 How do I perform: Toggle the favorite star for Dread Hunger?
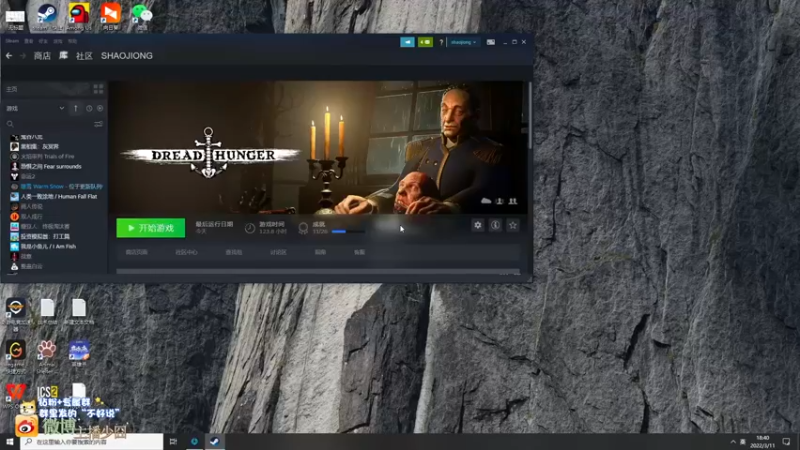[513, 225]
